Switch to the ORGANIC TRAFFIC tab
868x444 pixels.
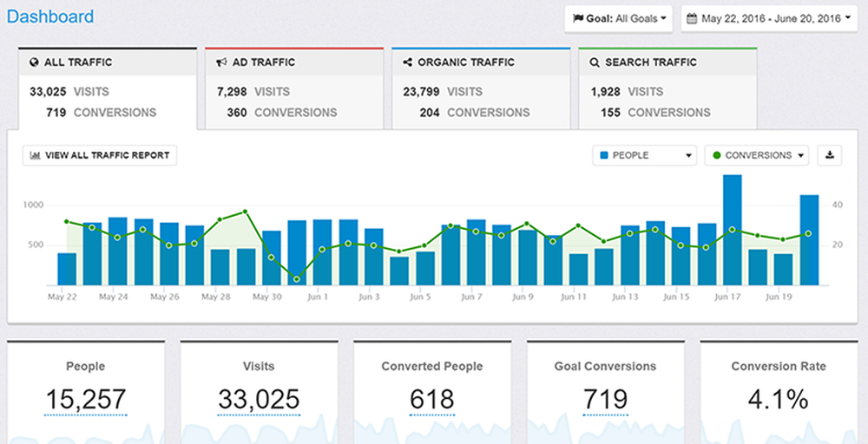481,88
